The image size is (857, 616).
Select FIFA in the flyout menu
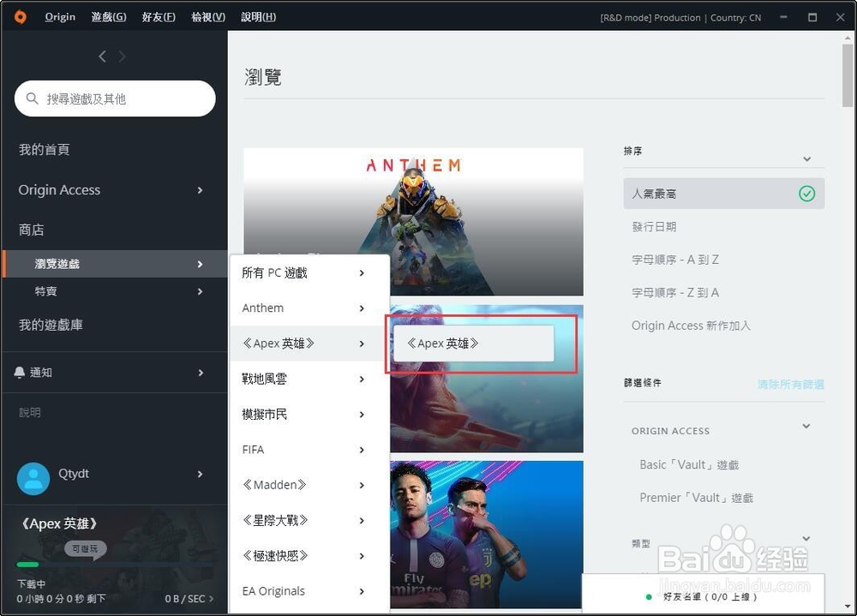click(x=309, y=450)
